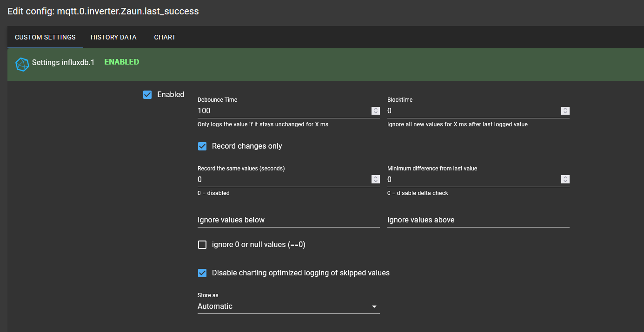The image size is (644, 332).
Task: Click the Edit config title text
Action: pos(103,11)
